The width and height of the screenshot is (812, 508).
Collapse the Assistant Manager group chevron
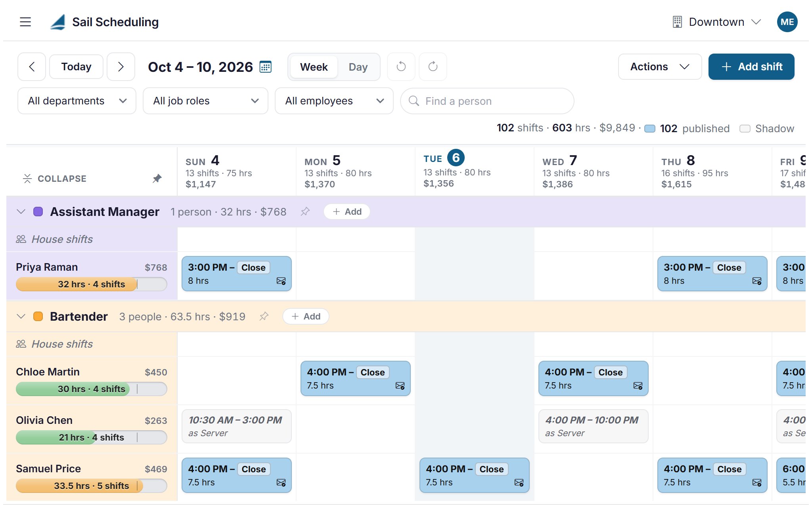pos(21,212)
